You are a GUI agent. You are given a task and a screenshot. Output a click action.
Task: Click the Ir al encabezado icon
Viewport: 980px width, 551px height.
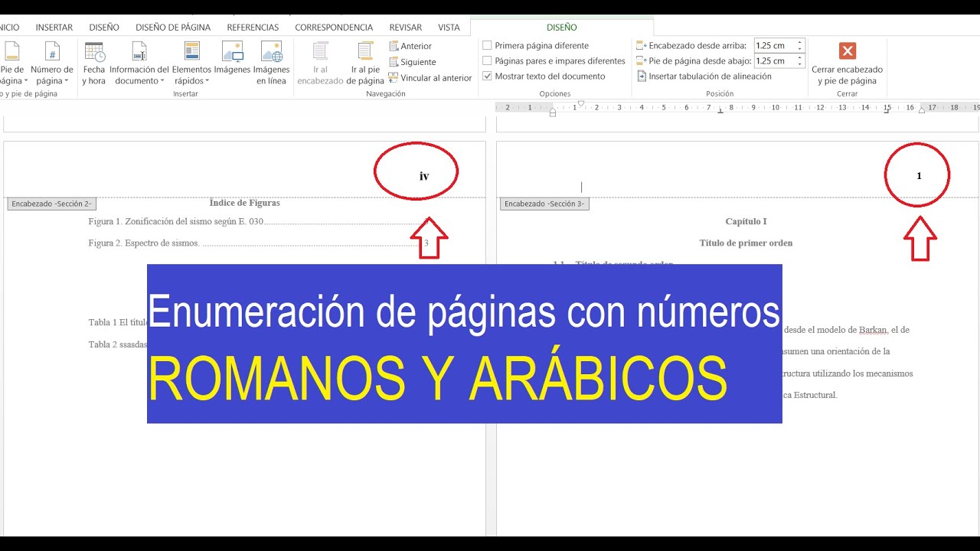[320, 52]
